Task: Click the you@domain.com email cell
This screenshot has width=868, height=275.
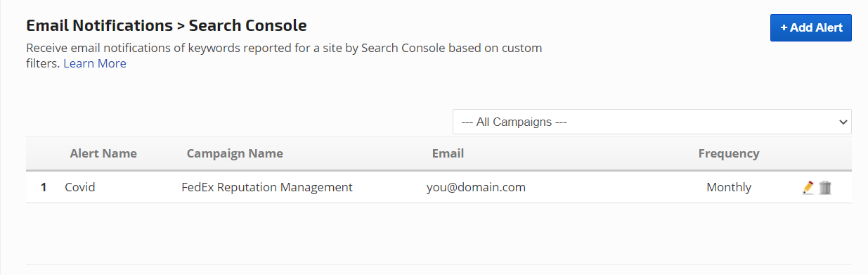Action: pos(476,187)
